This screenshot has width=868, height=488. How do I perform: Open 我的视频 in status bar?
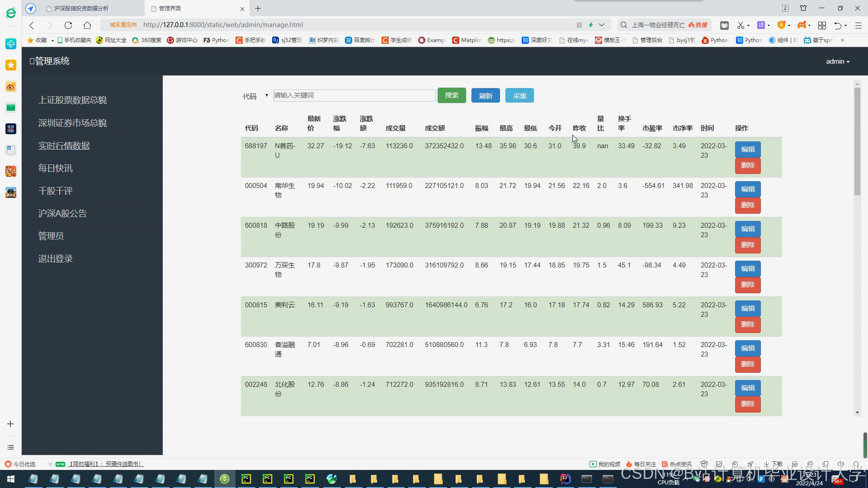(605, 464)
